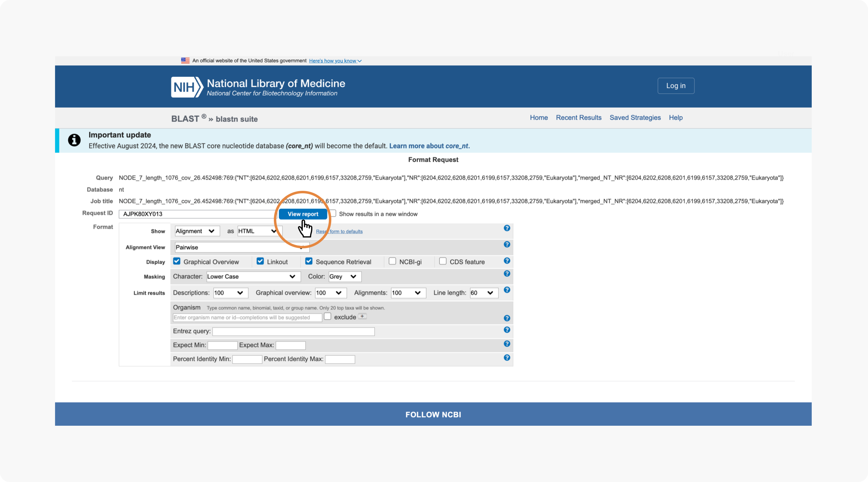This screenshot has height=482, width=868.
Task: Enable the CDS feature checkbox
Action: coord(443,261)
